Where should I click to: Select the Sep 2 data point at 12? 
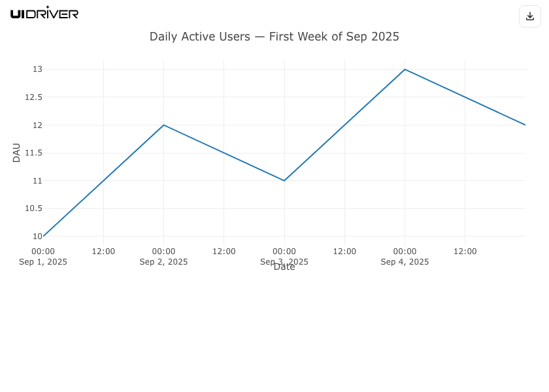[x=163, y=125]
